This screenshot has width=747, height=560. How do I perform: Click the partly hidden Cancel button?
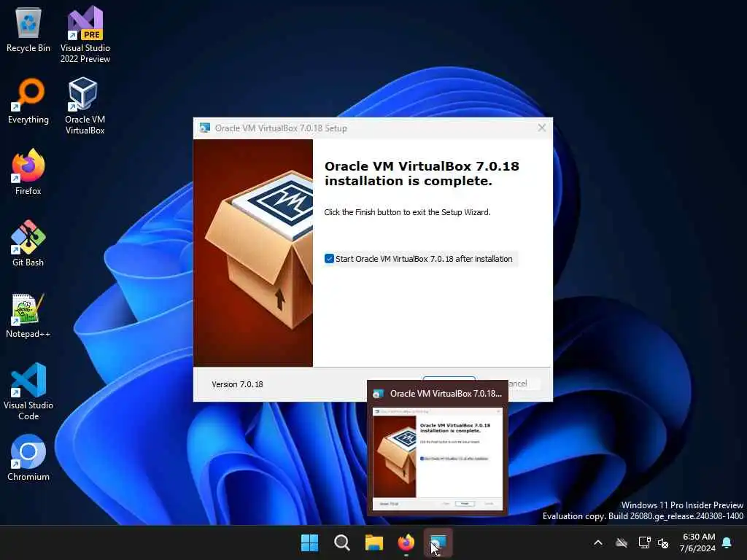524,384
